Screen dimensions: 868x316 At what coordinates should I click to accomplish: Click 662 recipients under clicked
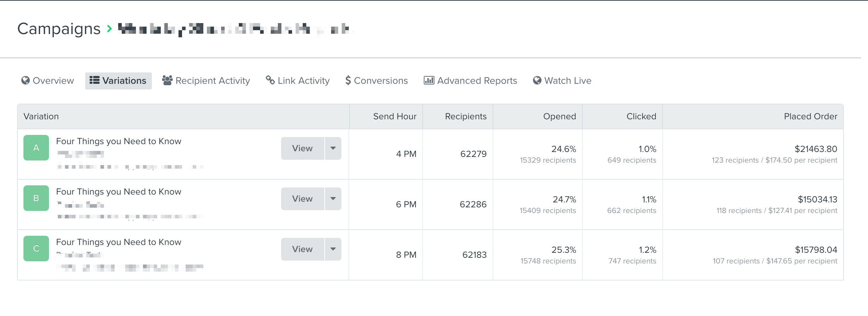tap(632, 211)
